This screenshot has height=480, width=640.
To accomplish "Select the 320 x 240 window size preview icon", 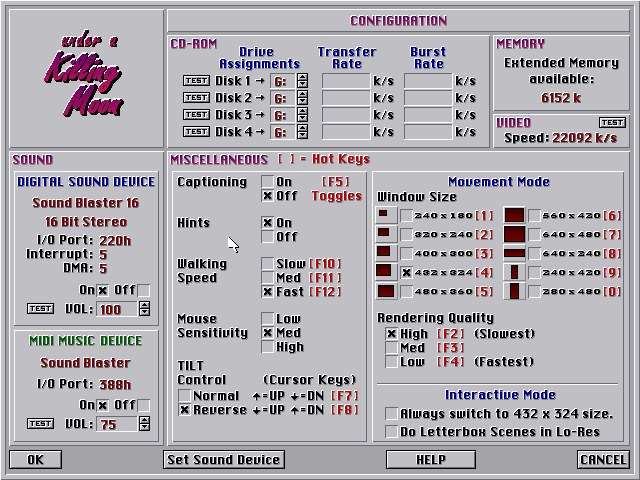I will pos(386,234).
